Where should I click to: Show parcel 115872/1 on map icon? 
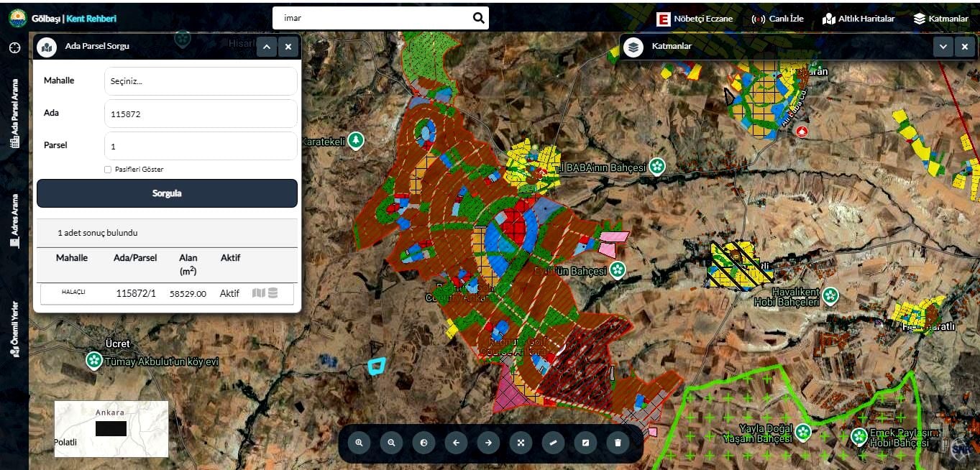pos(259,293)
